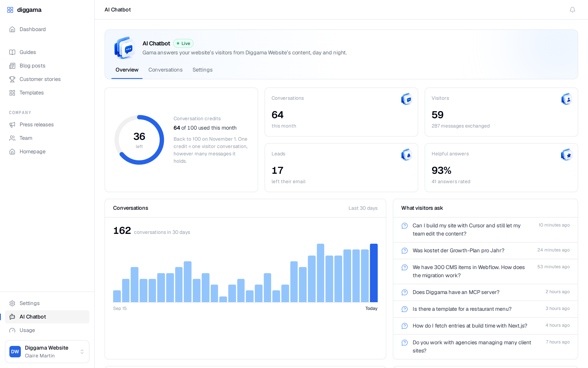Click the Conversations 64 this month card

click(x=341, y=112)
